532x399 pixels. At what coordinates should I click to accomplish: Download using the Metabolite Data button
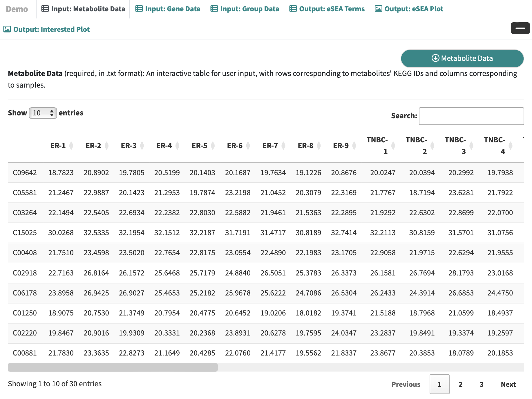tap(462, 58)
